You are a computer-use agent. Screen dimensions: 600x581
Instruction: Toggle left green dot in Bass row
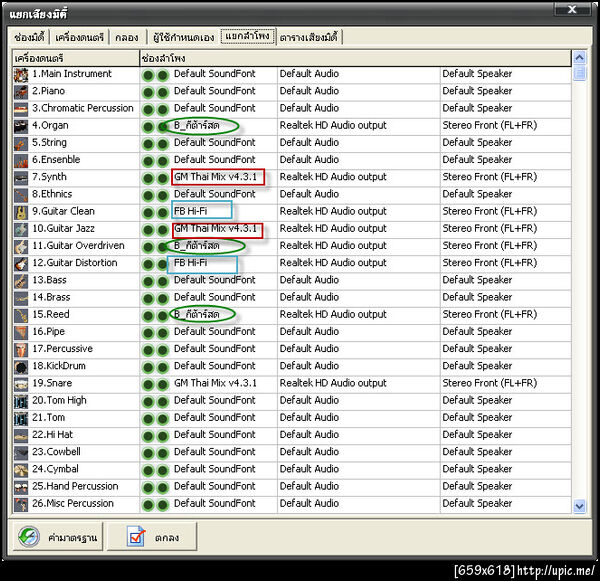click(148, 281)
